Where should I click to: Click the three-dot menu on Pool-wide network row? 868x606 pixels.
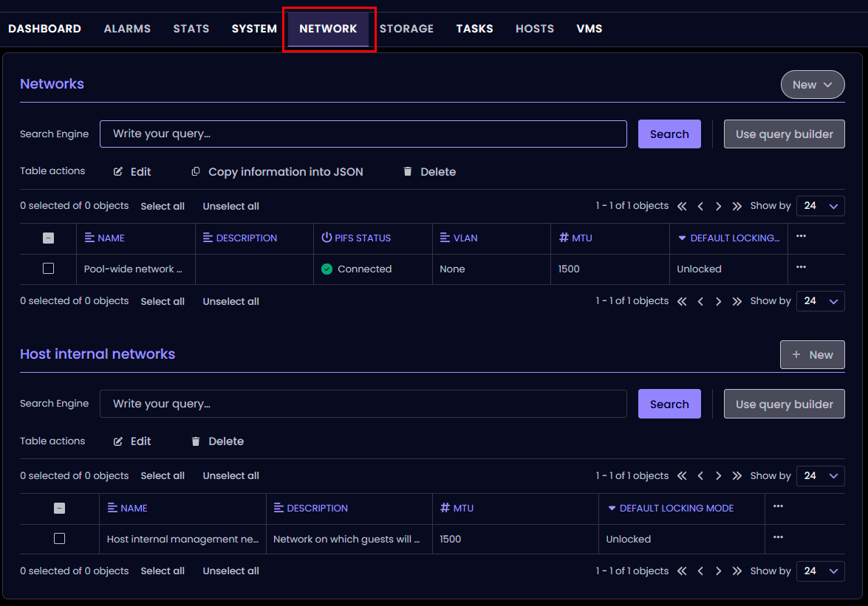click(801, 267)
